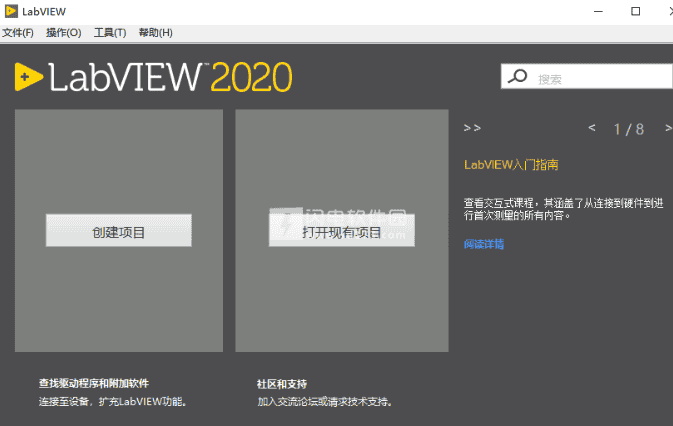Open the 操作(O) menu
The height and width of the screenshot is (426, 673).
[x=63, y=32]
